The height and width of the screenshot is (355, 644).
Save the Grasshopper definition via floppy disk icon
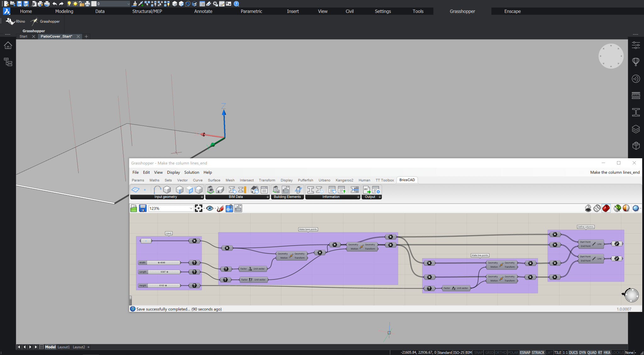pyautogui.click(x=142, y=208)
